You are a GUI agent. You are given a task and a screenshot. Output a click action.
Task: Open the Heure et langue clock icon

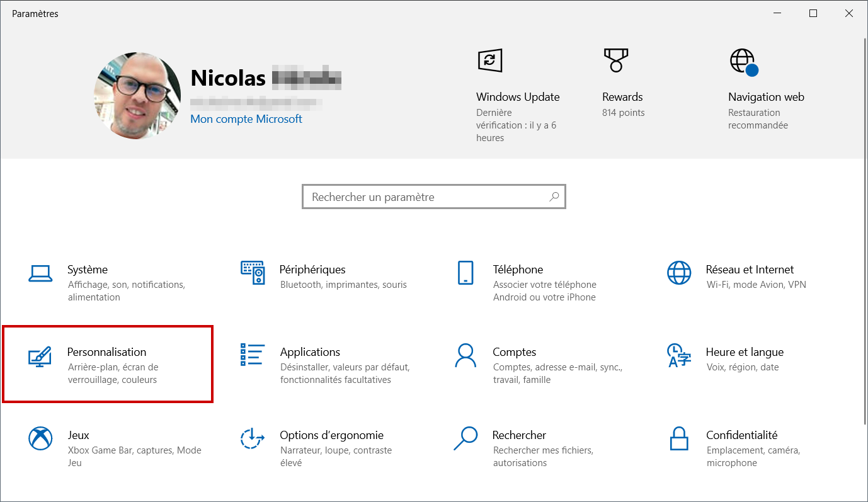tap(679, 355)
